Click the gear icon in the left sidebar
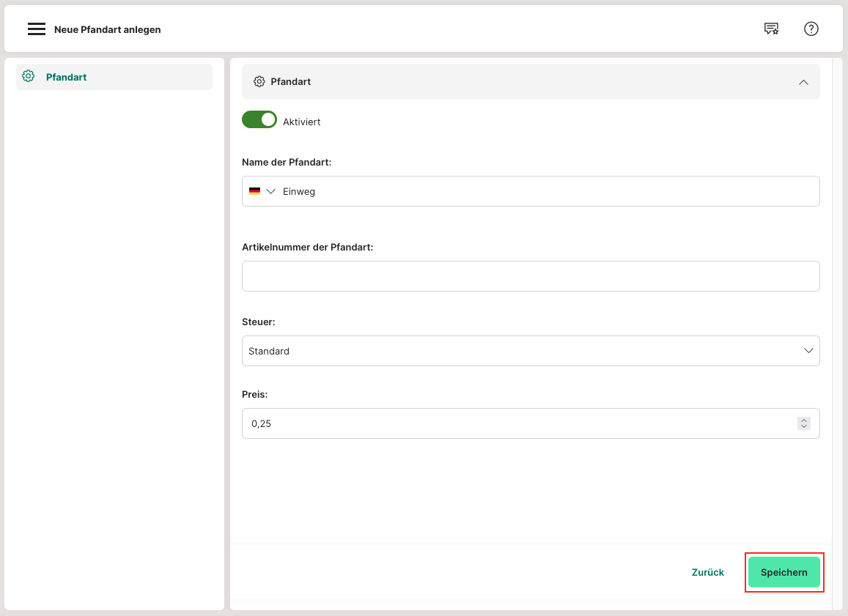The width and height of the screenshot is (848, 616). [29, 76]
